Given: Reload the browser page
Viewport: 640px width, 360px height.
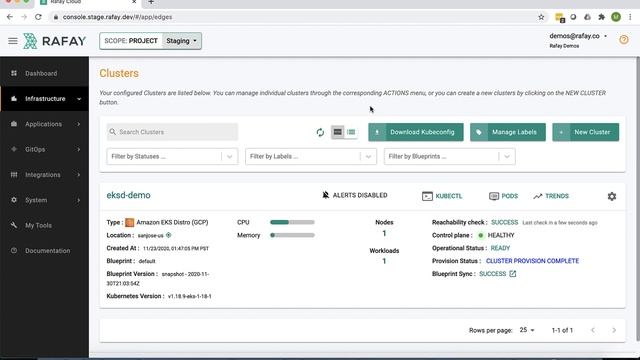Looking at the screenshot, I should 38,17.
